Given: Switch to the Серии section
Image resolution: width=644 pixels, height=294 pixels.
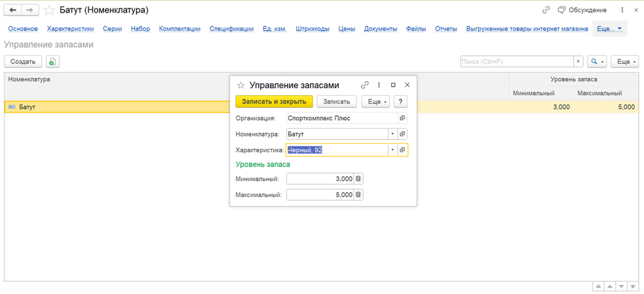Looking at the screenshot, I should tap(113, 29).
